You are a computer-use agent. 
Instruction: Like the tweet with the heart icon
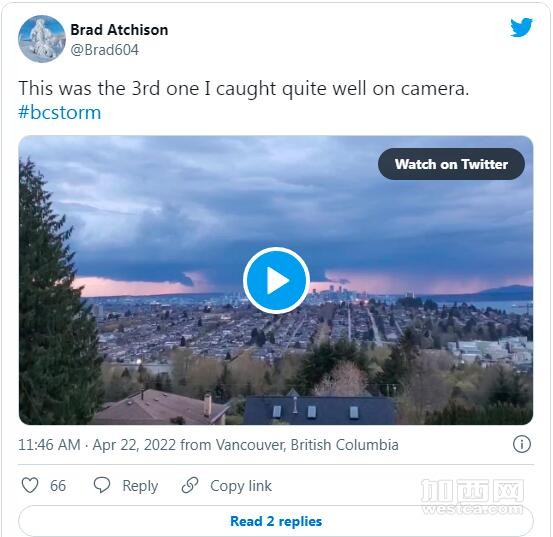[x=30, y=485]
